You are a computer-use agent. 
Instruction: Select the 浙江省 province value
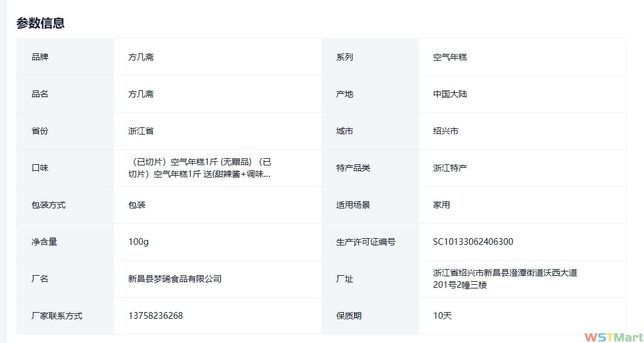141,131
